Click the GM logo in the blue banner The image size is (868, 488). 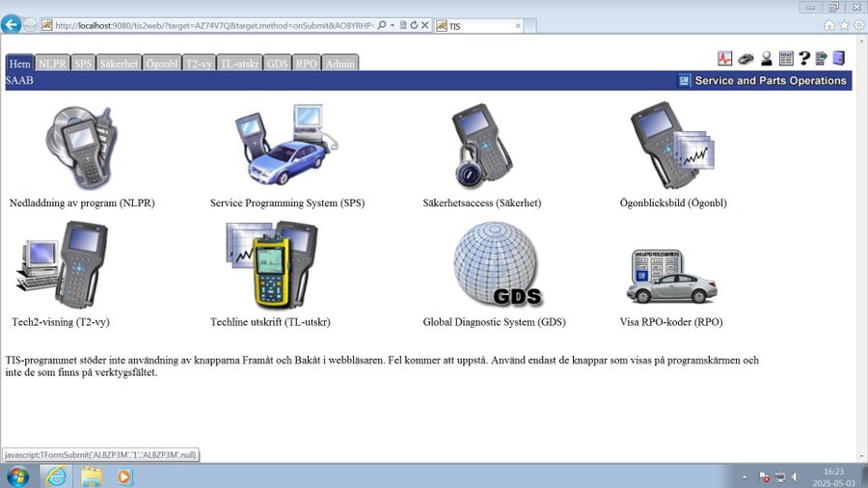[684, 81]
